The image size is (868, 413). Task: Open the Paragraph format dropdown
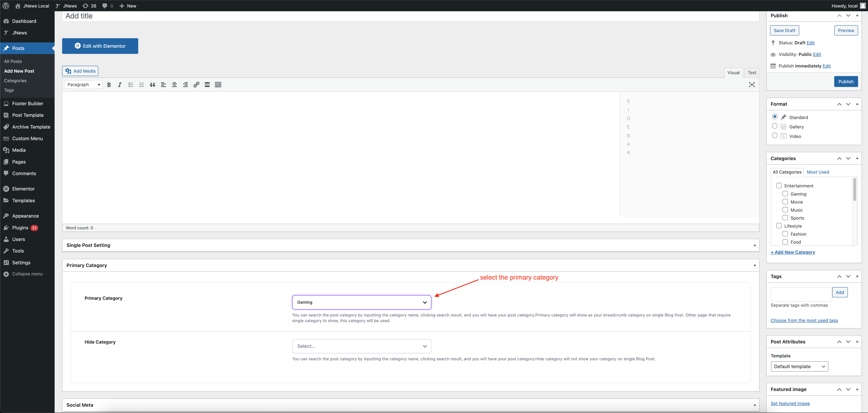tap(83, 85)
